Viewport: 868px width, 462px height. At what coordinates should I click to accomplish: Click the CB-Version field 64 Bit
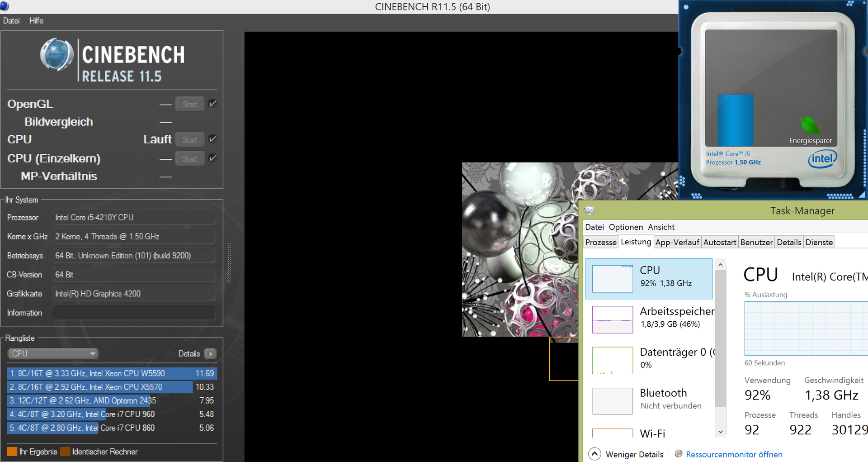[134, 275]
